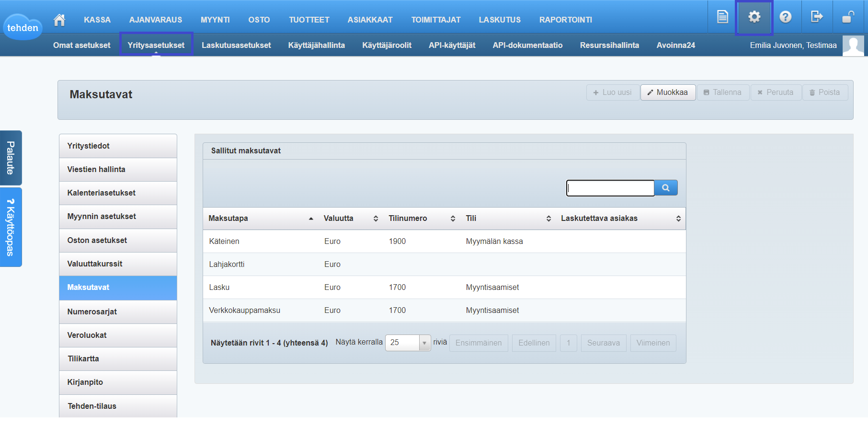Click the logout exit icon
The image size is (868, 427).
pos(816,17)
